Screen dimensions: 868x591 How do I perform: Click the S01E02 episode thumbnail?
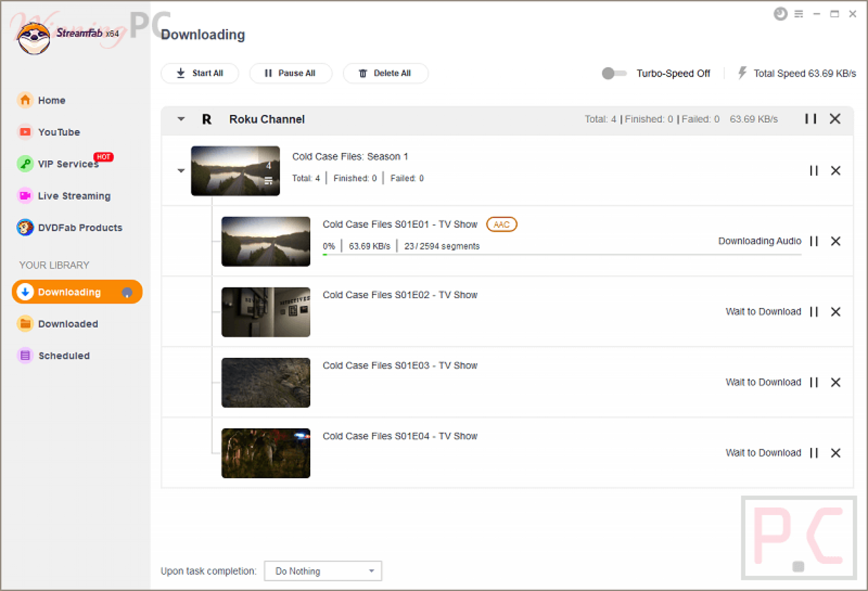click(x=266, y=312)
